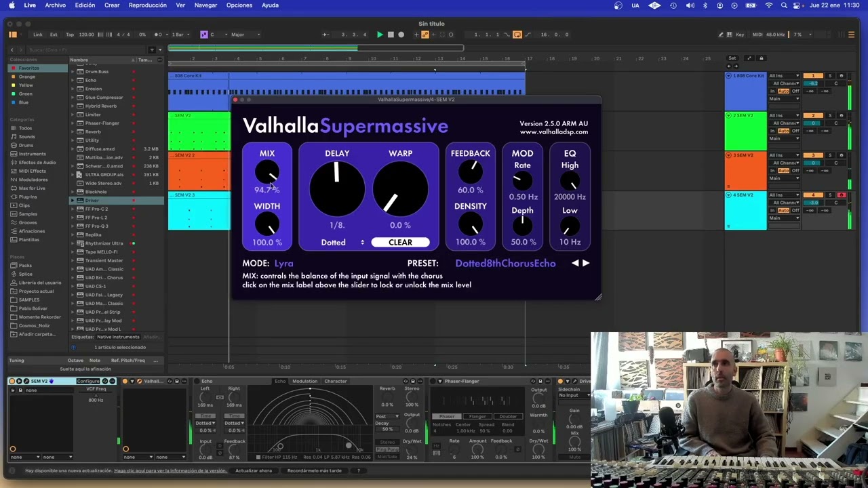Switch to the Modulation tab in Echo
Viewport: 868px width, 488px height.
[304, 382]
